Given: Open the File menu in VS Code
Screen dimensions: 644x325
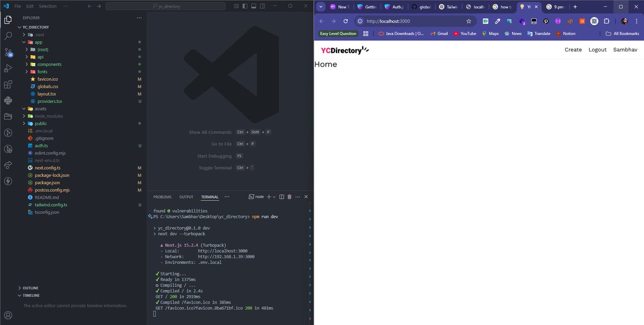Looking at the screenshot, I should 18,6.
